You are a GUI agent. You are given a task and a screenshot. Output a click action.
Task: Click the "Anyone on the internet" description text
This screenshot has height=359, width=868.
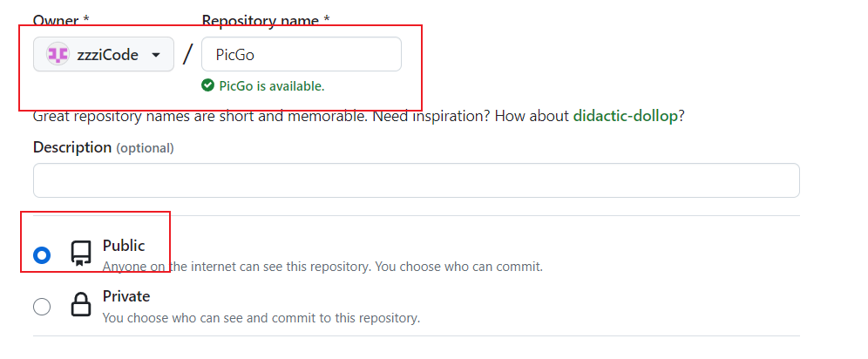click(322, 267)
